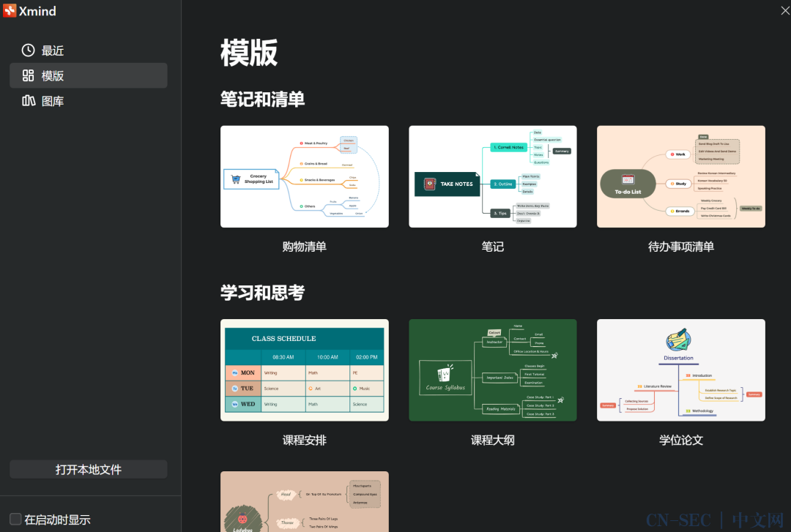Click the 学习和思考 section heading
This screenshot has width=791, height=532.
[262, 293]
